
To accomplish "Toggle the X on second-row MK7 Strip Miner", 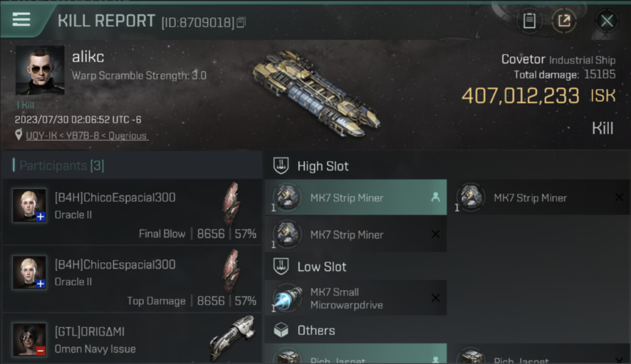I will click(435, 234).
